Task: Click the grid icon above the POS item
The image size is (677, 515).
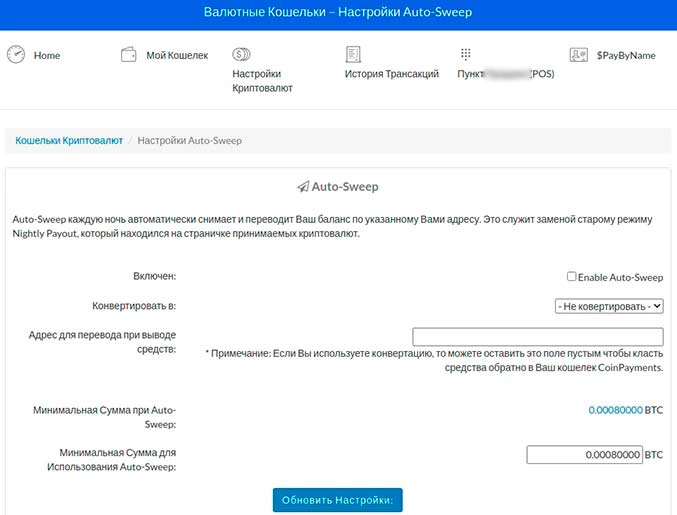Action: 466,55
